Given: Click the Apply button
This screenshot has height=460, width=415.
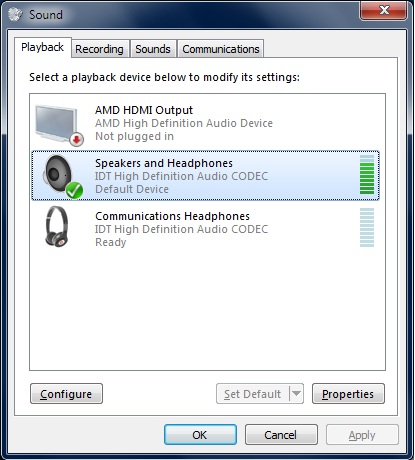Looking at the screenshot, I should [362, 435].
